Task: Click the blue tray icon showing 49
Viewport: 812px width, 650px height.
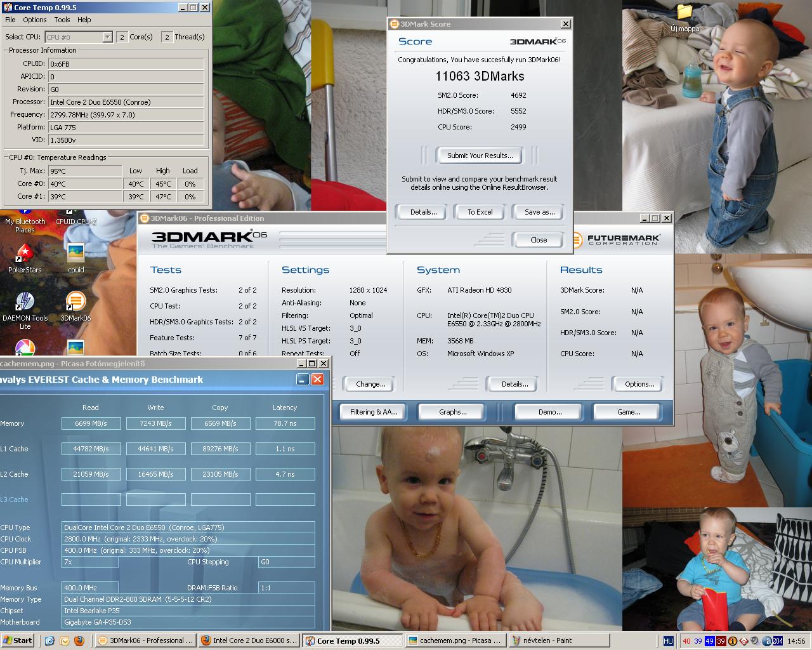Action: tap(709, 641)
